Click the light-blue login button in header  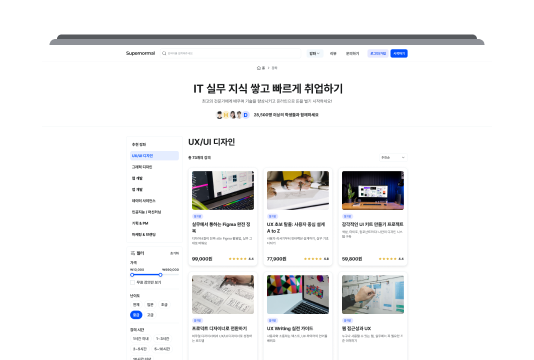coord(378,53)
